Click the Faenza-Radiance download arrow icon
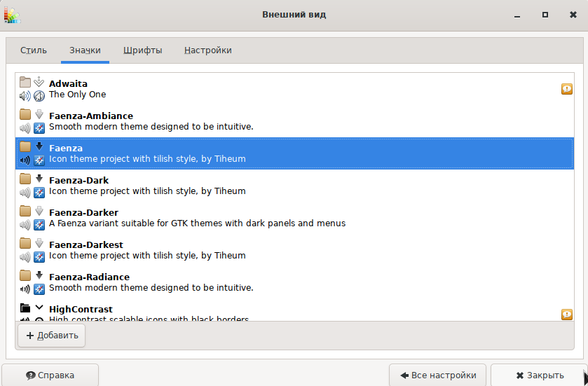Image resolution: width=588 pixels, height=386 pixels. pos(39,275)
